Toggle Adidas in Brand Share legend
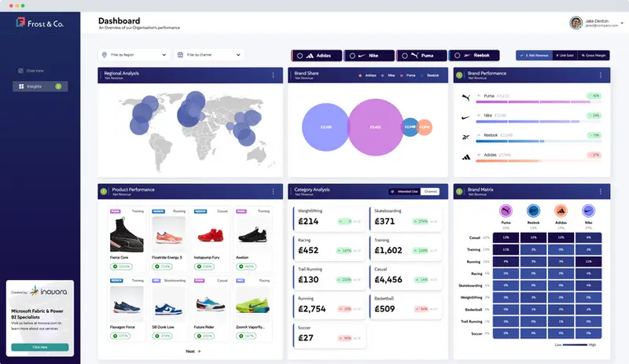The height and width of the screenshot is (364, 629). (x=367, y=75)
